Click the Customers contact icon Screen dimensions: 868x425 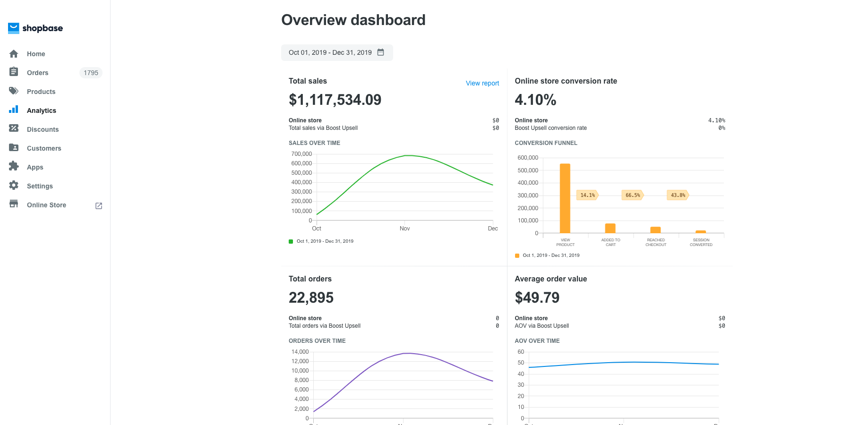coord(14,148)
